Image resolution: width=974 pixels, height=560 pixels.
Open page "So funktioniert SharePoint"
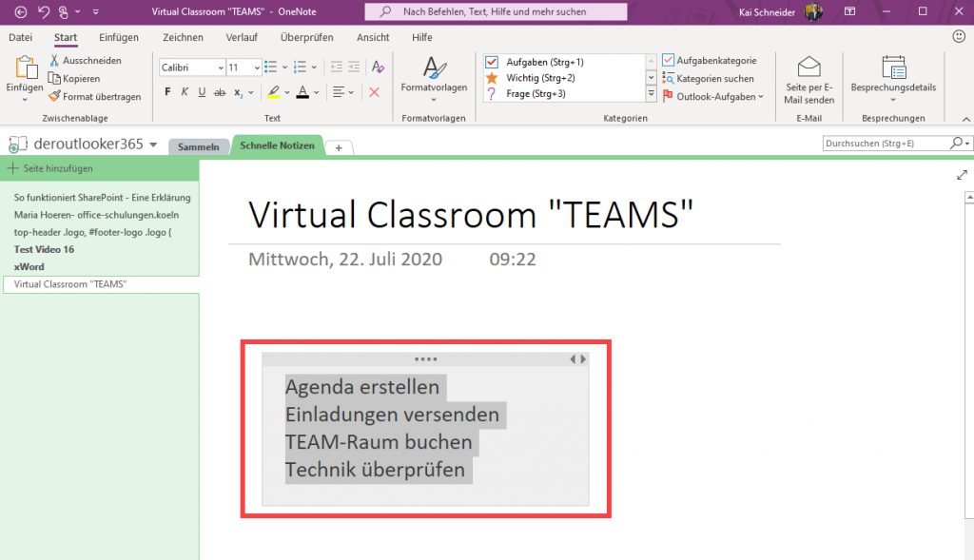[x=102, y=198]
